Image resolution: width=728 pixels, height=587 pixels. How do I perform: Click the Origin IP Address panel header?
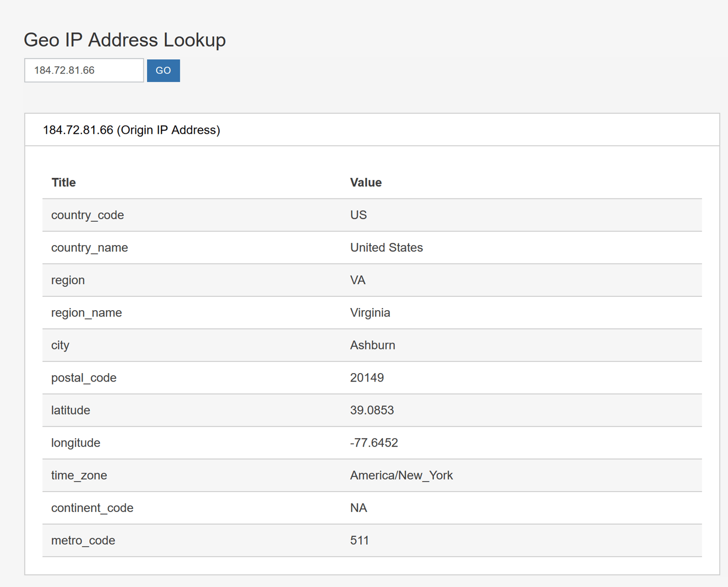coord(131,129)
